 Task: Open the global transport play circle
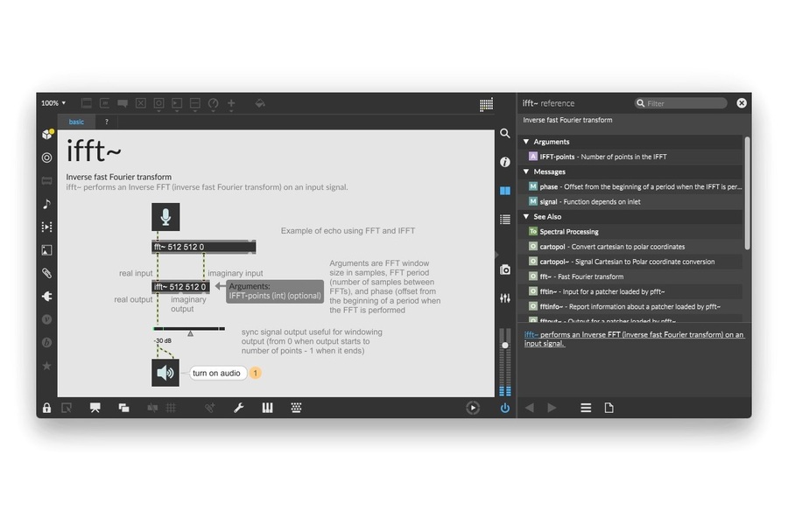(x=473, y=408)
